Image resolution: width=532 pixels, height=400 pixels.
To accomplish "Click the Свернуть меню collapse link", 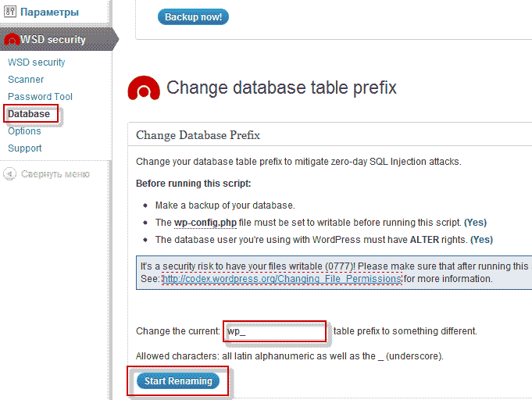I will [x=55, y=174].
